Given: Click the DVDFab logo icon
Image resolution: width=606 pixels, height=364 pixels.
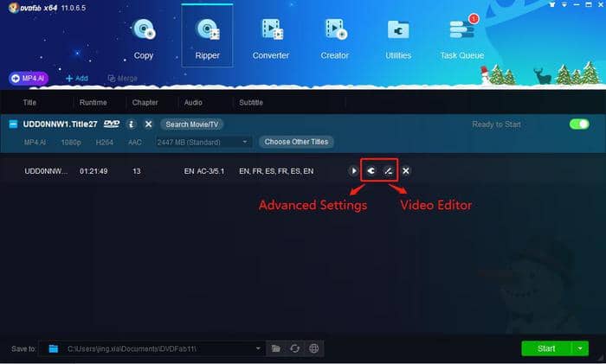Looking at the screenshot, I should click(x=14, y=7).
